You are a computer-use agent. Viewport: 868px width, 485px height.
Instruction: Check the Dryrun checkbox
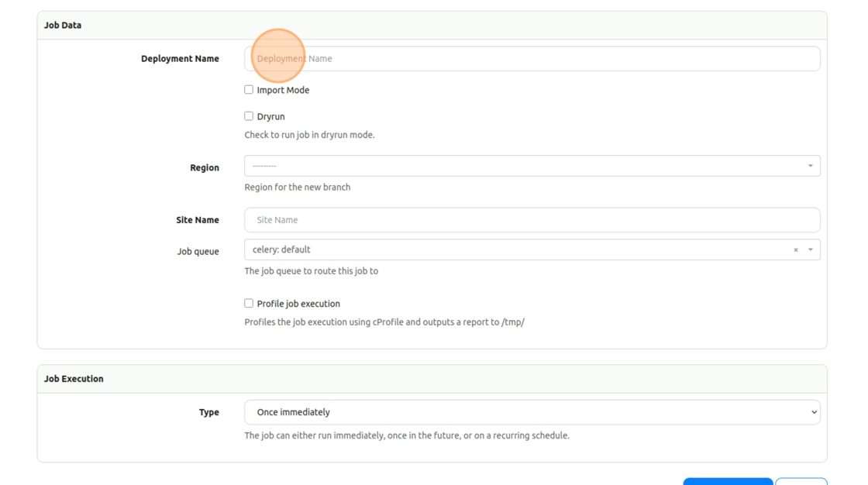pyautogui.click(x=249, y=116)
